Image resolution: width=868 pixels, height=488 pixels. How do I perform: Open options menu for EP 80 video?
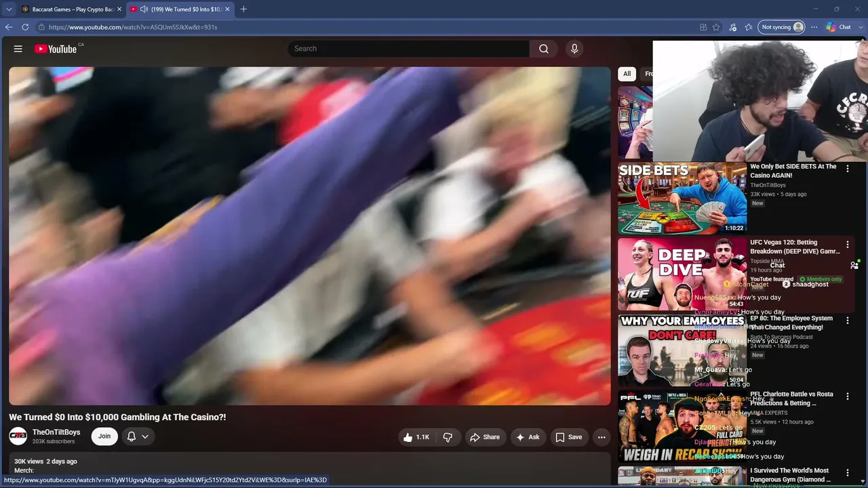847,321
